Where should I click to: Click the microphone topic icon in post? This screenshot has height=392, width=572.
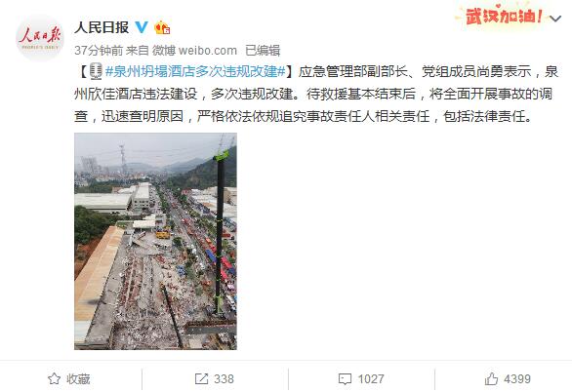click(96, 71)
